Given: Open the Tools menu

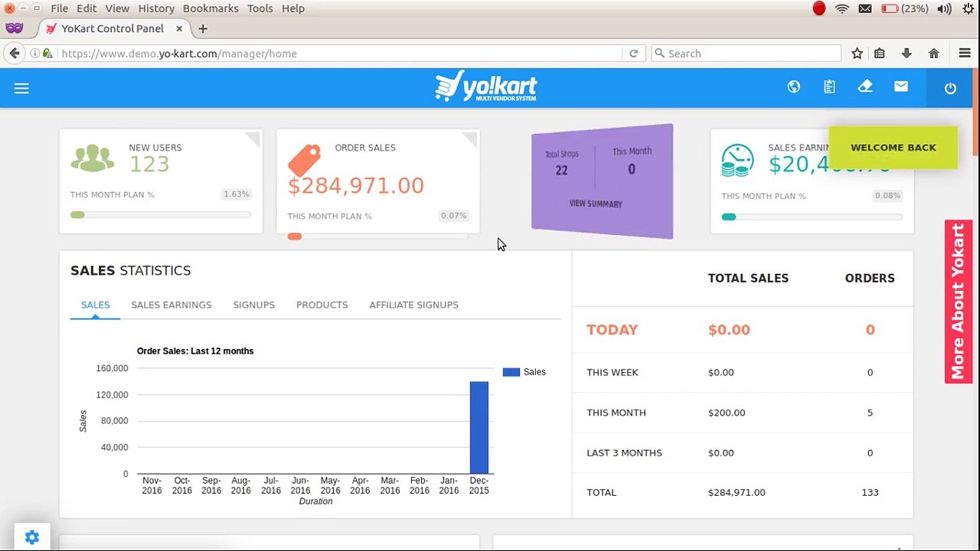Looking at the screenshot, I should (260, 8).
